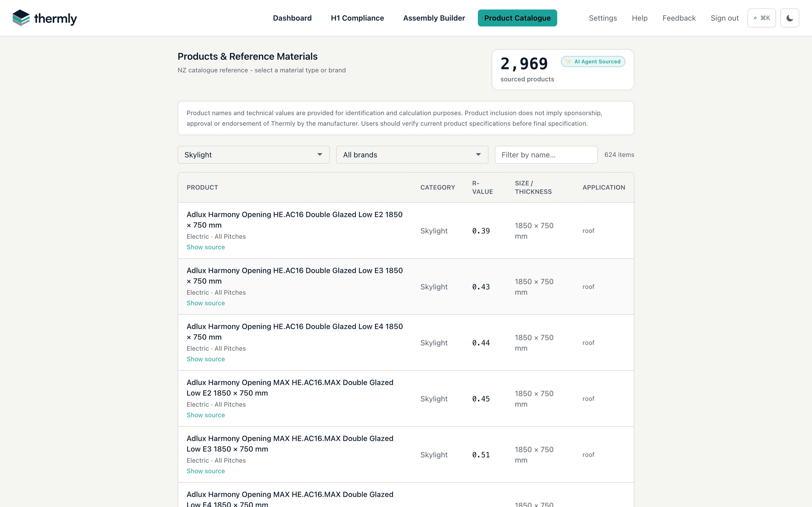
Task: Open the H1 Compliance tab
Action: coord(357,18)
